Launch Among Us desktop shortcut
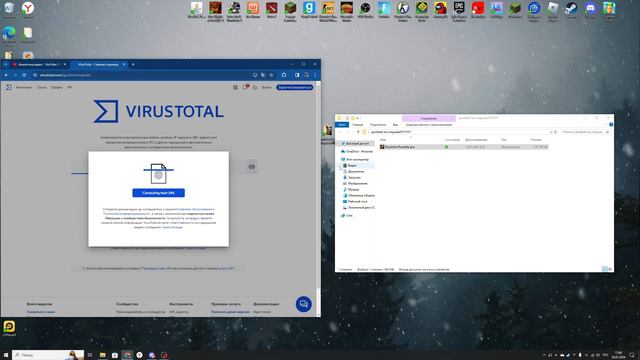640x360 pixels. click(x=440, y=8)
